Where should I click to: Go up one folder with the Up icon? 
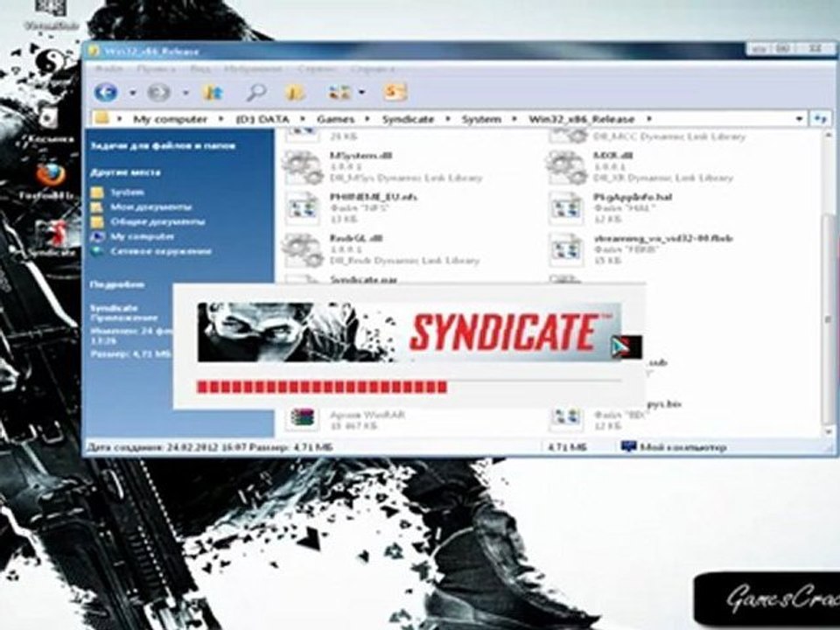point(213,92)
